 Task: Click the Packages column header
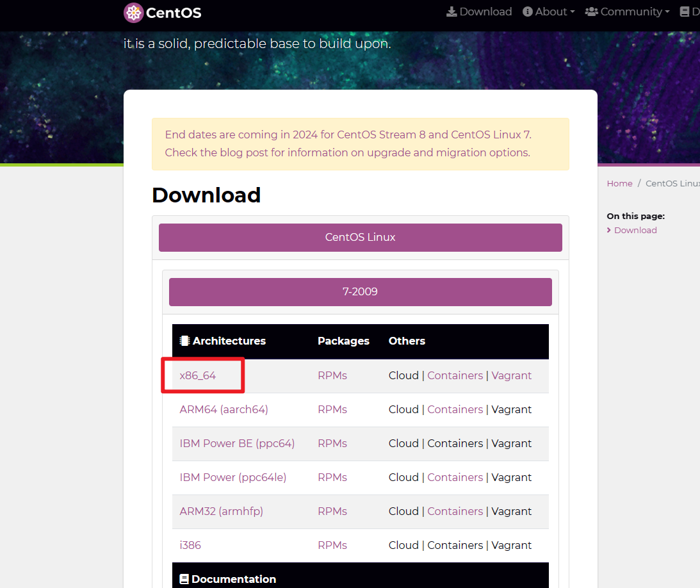coord(343,341)
